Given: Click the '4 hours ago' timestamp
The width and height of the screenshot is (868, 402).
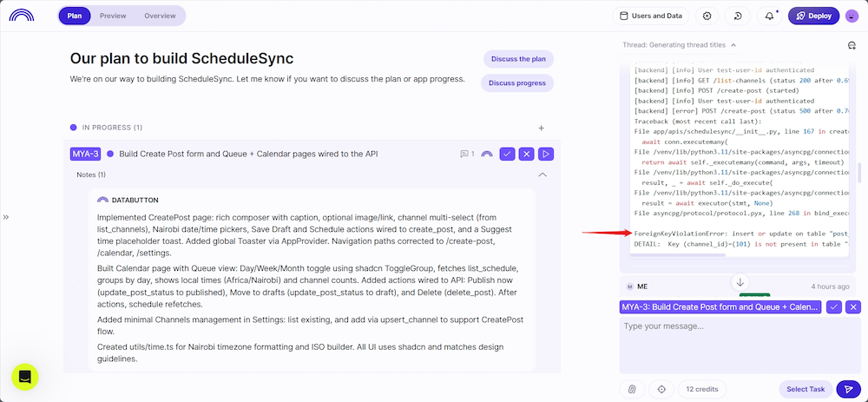Looking at the screenshot, I should 830,287.
